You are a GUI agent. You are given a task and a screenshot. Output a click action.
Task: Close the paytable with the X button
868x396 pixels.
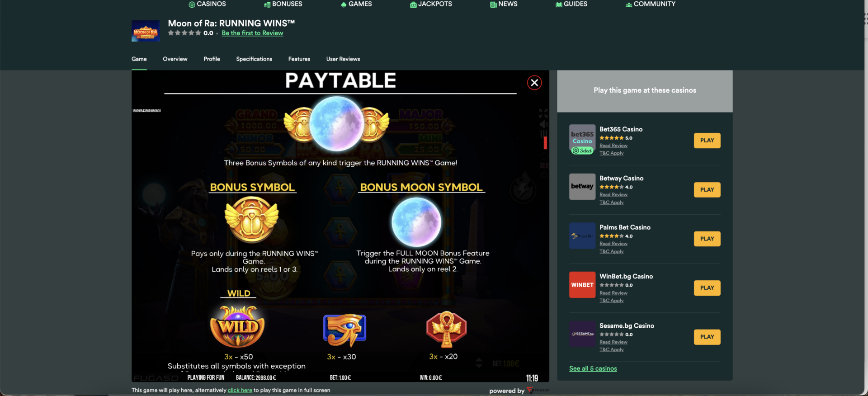tap(534, 83)
